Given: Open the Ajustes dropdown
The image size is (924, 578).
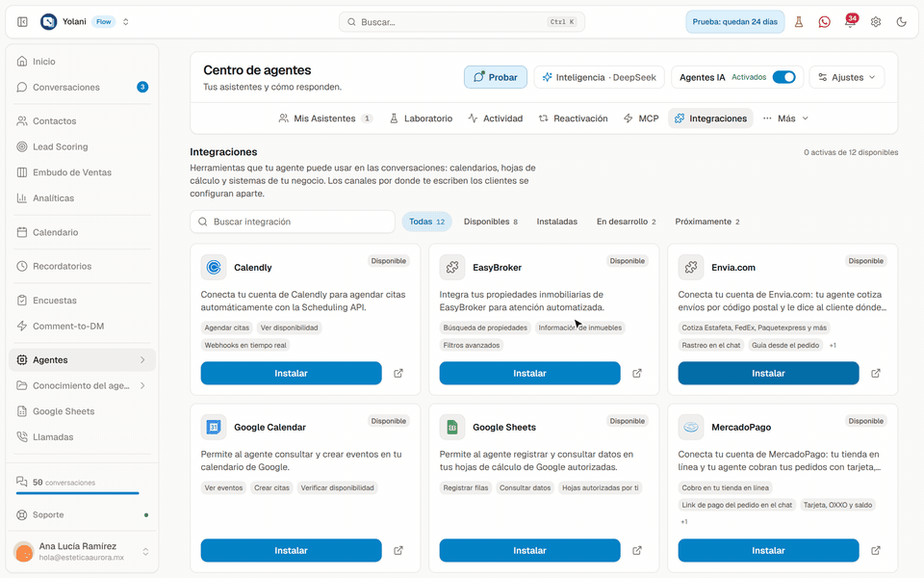Looking at the screenshot, I should tap(847, 77).
